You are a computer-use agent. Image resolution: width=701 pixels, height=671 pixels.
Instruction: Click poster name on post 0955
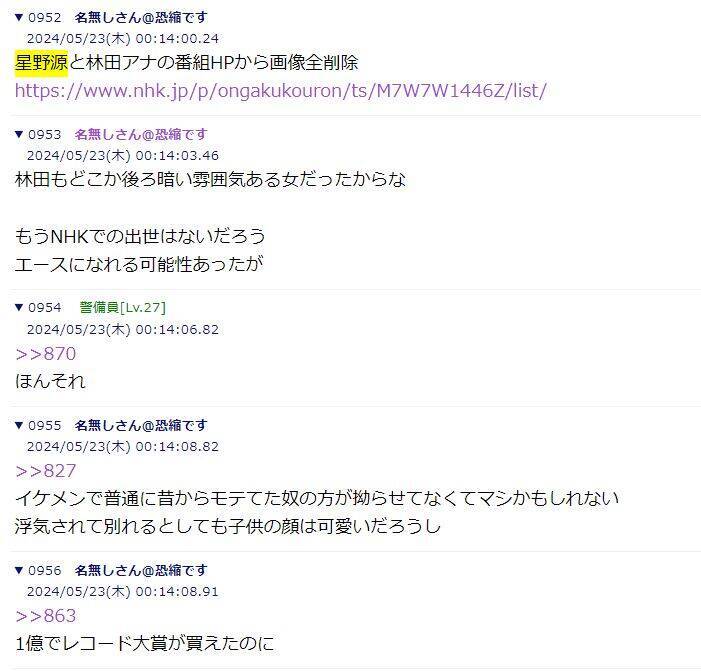pos(141,425)
